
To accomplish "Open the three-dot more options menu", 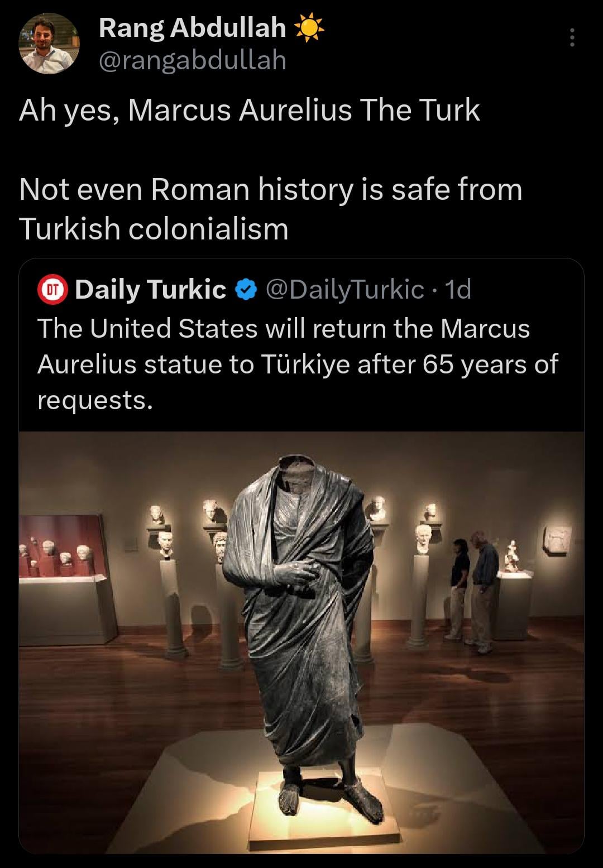I will tap(571, 38).
